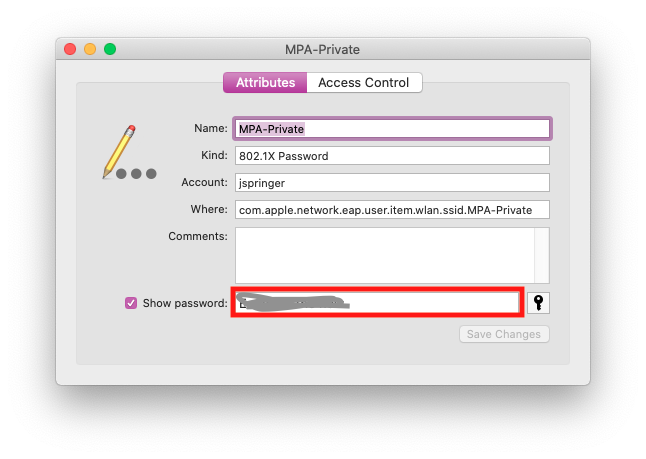Click the pencil keychain item icon
This screenshot has width=646, height=459.
click(118, 151)
